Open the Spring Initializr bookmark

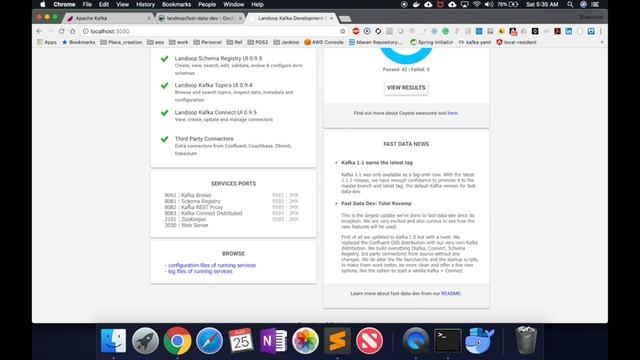pyautogui.click(x=431, y=42)
